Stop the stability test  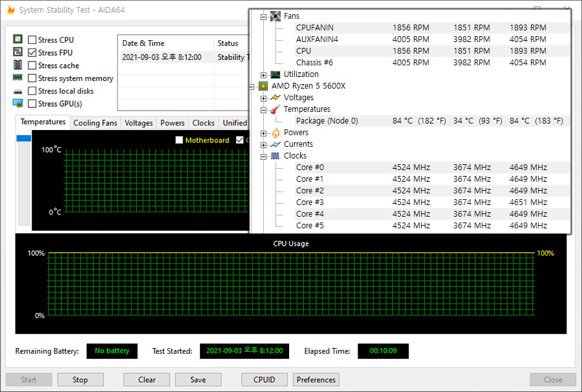(x=80, y=380)
